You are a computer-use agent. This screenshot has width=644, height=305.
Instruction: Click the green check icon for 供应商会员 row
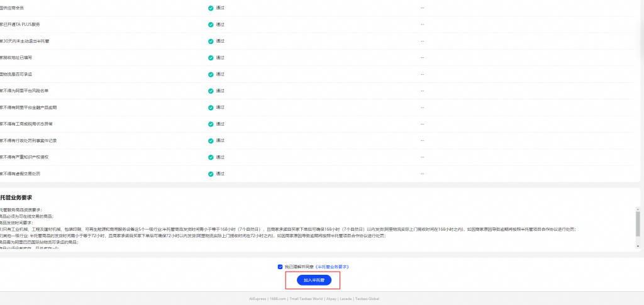pyautogui.click(x=211, y=8)
